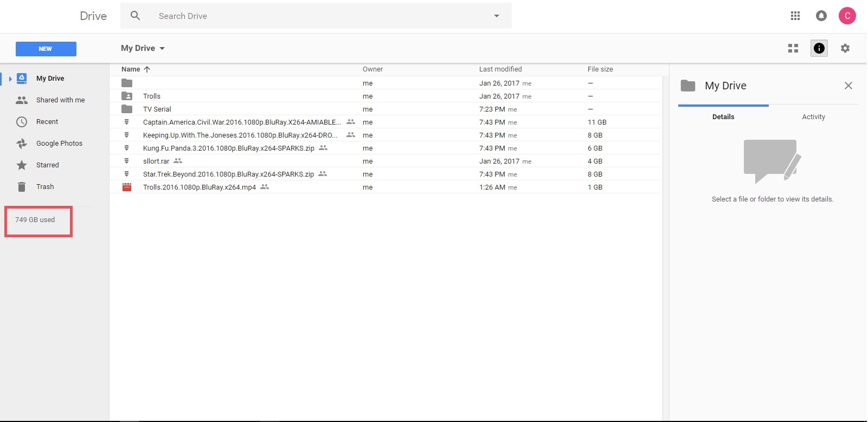Click the unnamed folder icon in first row
868x422 pixels.
[127, 83]
